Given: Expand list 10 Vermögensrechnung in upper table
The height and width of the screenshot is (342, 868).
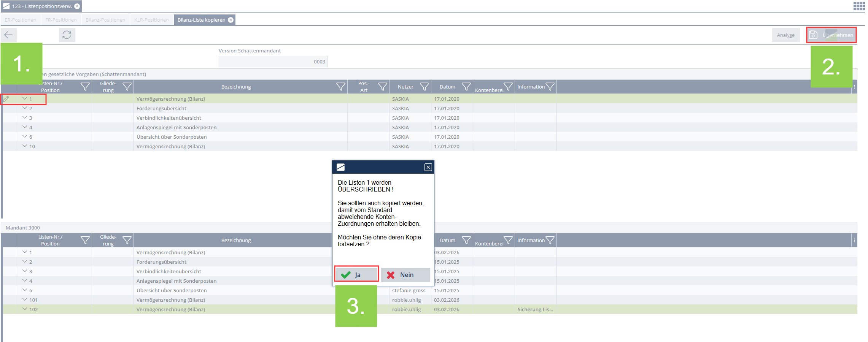Looking at the screenshot, I should [25, 146].
